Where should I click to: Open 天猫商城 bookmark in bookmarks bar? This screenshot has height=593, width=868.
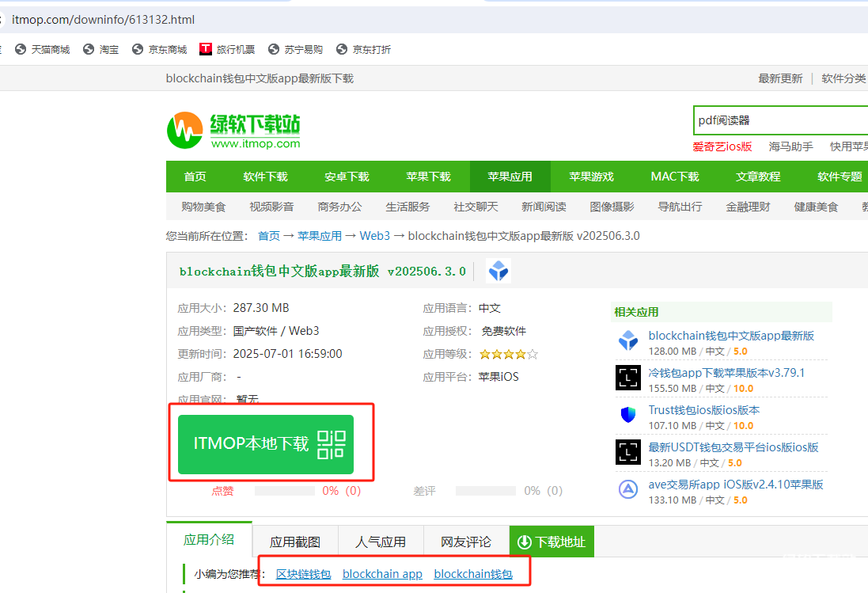click(43, 49)
